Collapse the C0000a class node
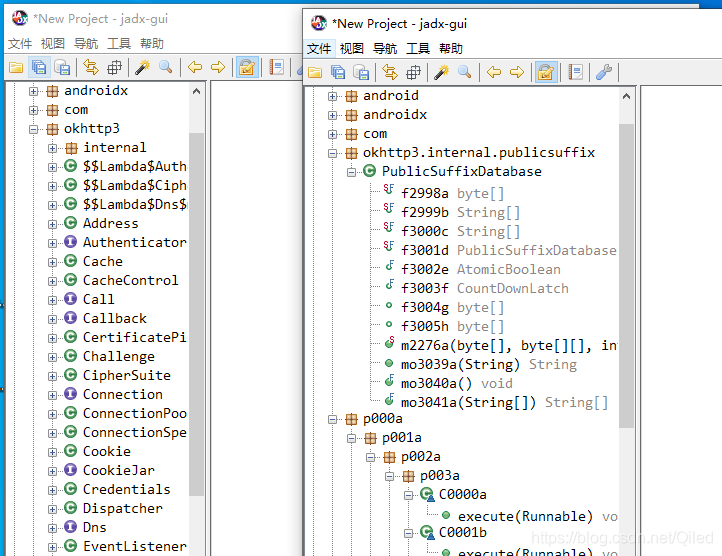 click(408, 495)
